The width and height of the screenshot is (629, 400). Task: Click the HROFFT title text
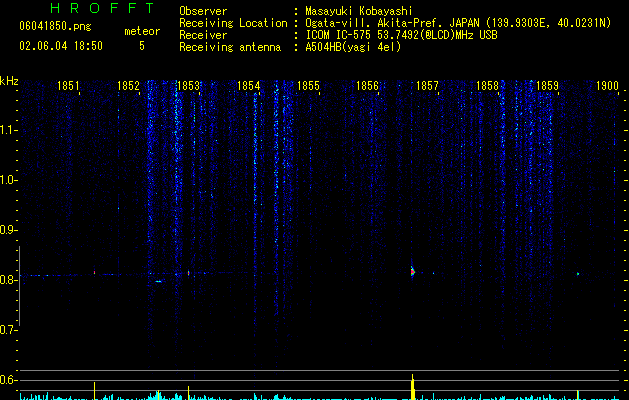click(x=102, y=8)
